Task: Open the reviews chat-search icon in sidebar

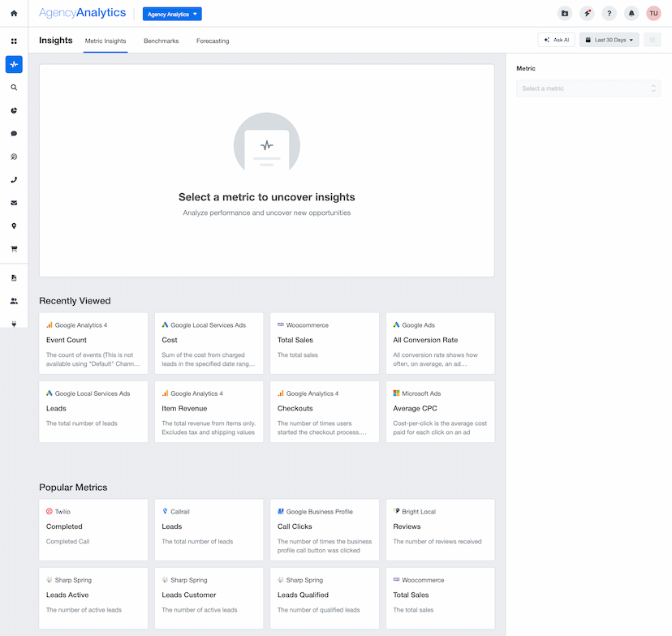Action: 14,157
